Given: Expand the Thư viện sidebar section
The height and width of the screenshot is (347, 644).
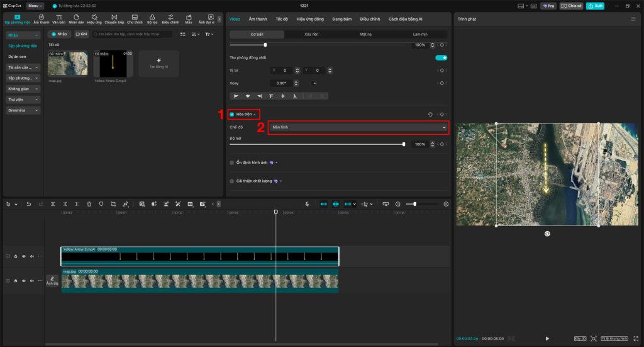Looking at the screenshot, I should coord(23,100).
